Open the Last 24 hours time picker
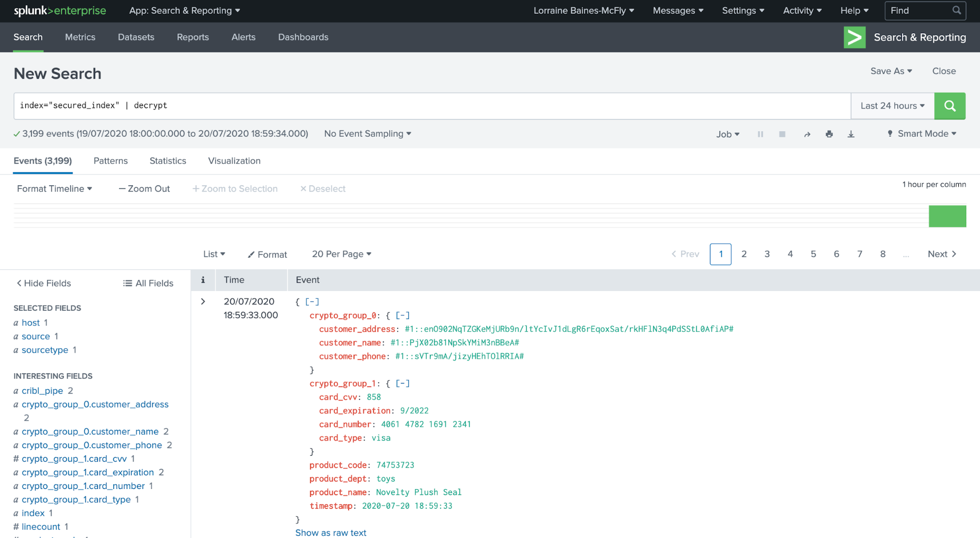980x538 pixels. [892, 106]
